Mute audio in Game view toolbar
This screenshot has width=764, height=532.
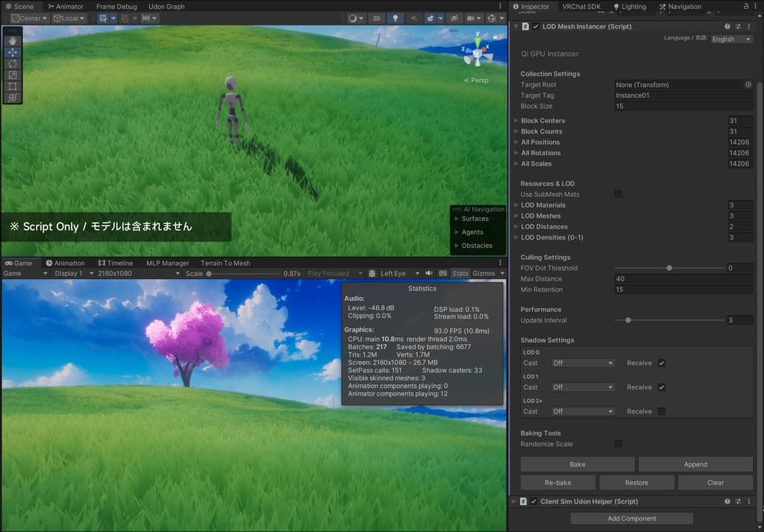pos(429,274)
